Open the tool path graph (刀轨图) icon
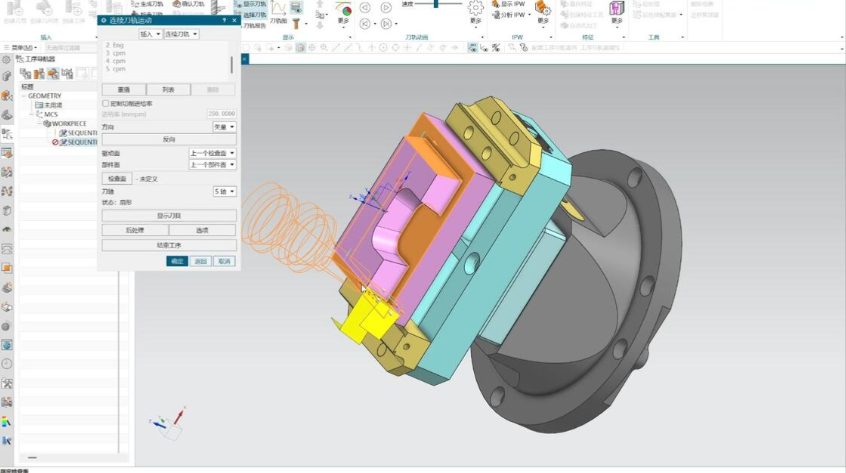This screenshot has width=846, height=473. click(278, 12)
